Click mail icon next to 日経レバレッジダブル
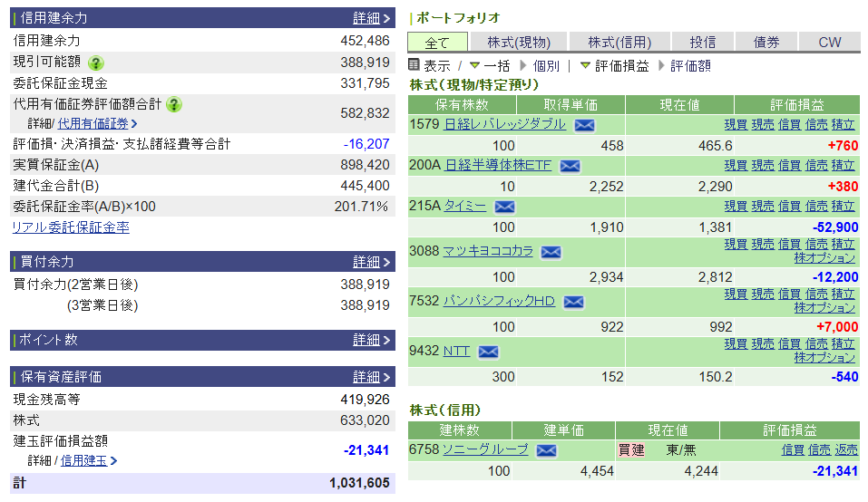Viewport: 868px width, 502px height. [x=584, y=125]
